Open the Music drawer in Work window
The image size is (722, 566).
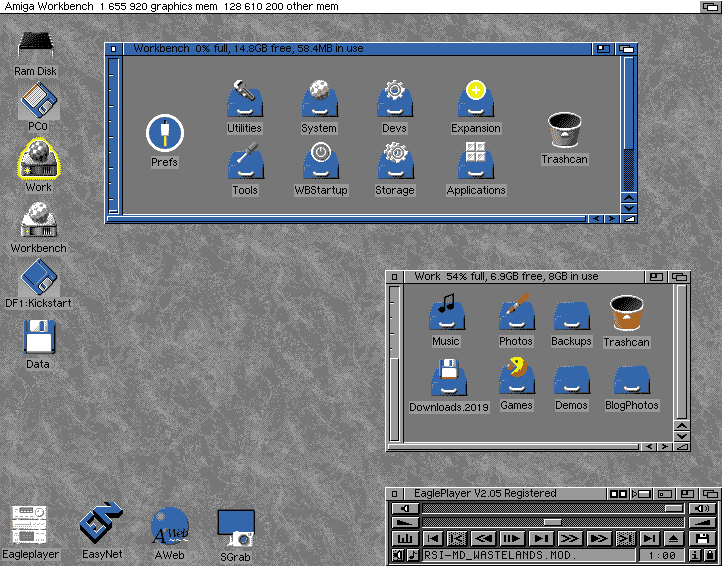pos(446,321)
